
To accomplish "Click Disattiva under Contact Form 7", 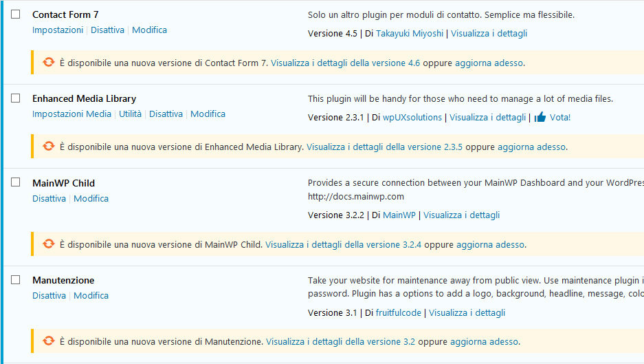I will (108, 30).
